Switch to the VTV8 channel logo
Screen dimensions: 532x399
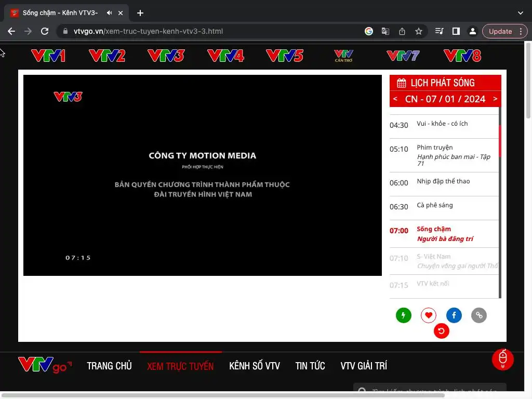click(462, 56)
